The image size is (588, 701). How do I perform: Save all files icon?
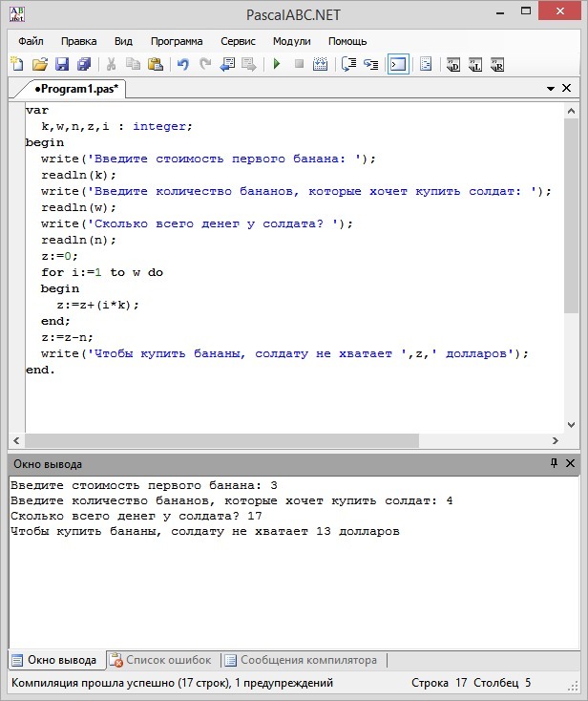pos(84,64)
